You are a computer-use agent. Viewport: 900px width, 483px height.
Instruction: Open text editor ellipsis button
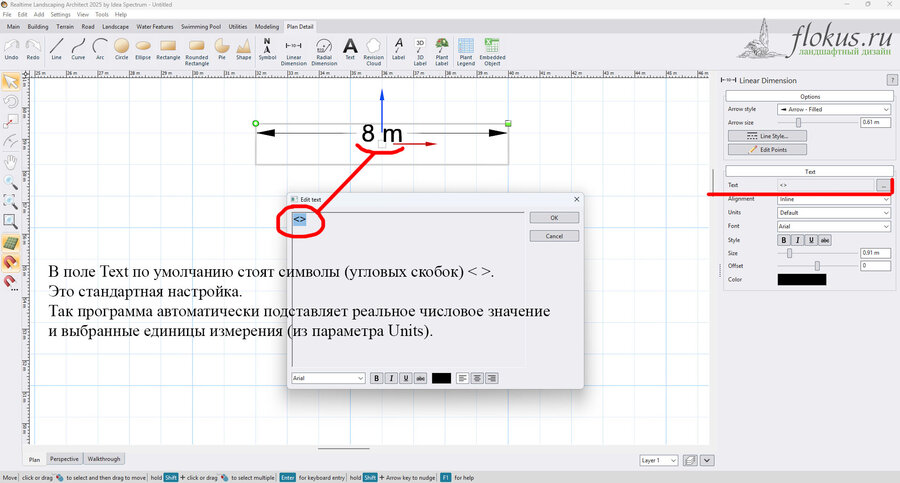click(x=883, y=185)
